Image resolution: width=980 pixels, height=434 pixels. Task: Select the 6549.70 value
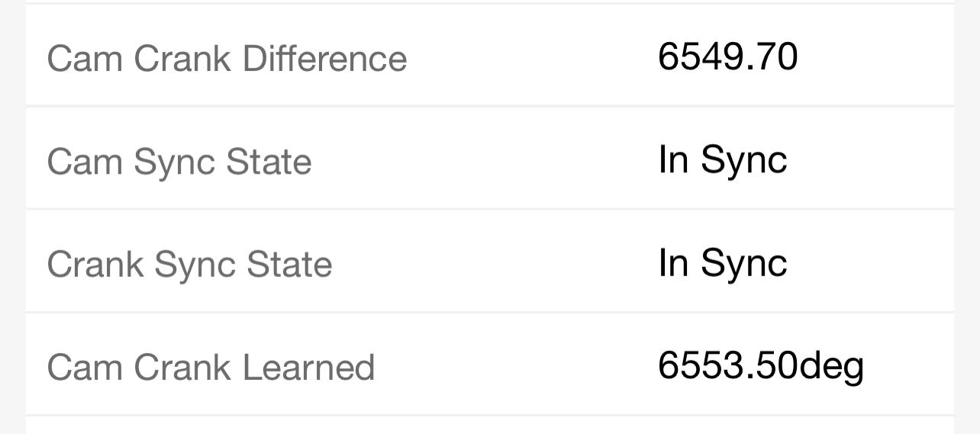click(x=727, y=56)
